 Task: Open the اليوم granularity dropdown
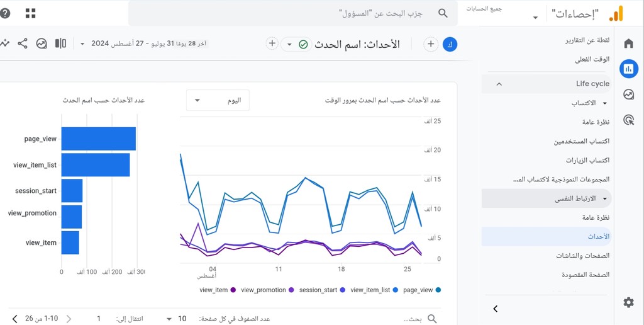(218, 100)
